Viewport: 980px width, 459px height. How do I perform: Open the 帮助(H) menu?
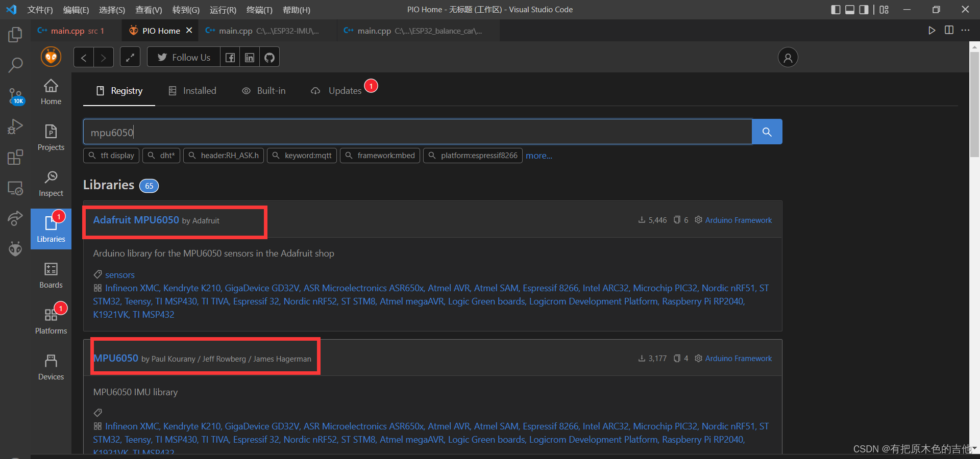pos(296,10)
